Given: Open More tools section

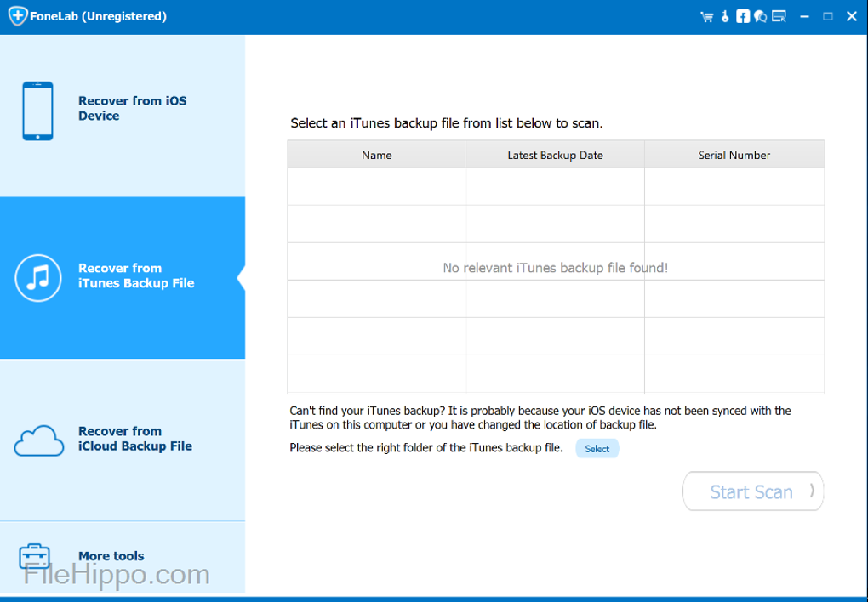Looking at the screenshot, I should point(123,557).
